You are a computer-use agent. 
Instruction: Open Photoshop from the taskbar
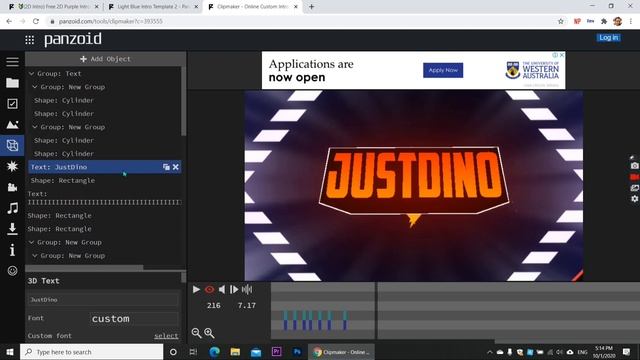click(297, 352)
